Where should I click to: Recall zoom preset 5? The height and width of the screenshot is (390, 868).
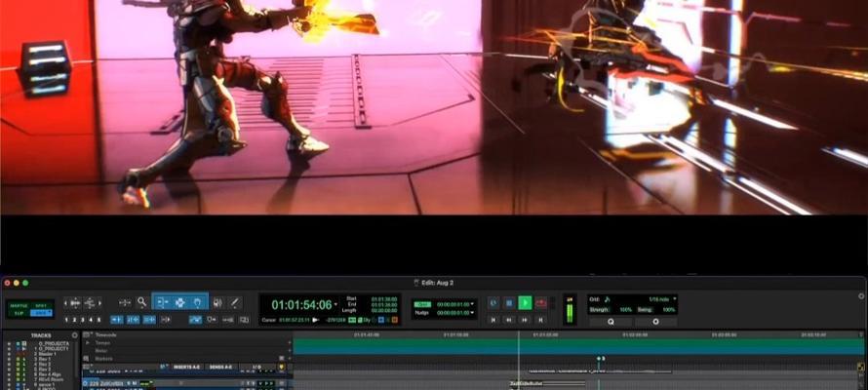pos(99,320)
